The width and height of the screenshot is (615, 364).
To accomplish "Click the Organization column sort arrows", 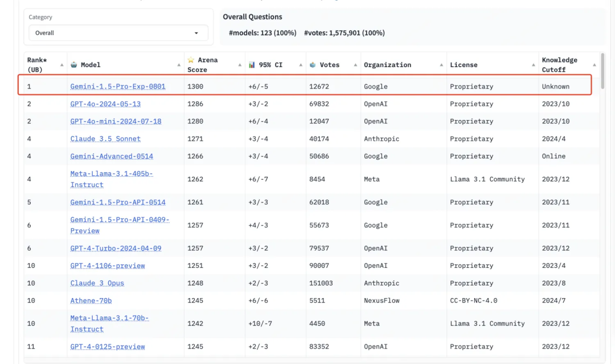I will 441,65.
